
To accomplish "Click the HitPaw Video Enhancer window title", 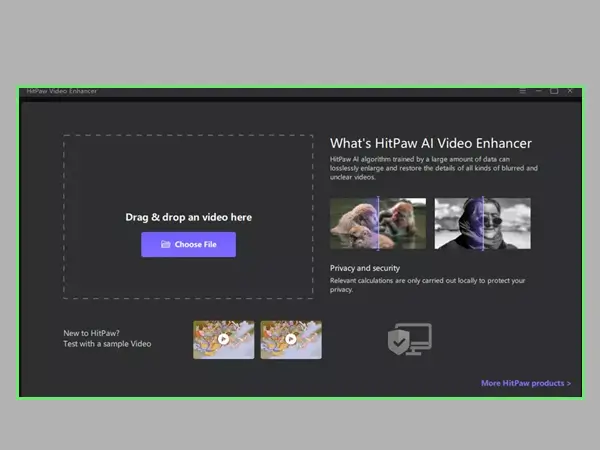I will [62, 91].
